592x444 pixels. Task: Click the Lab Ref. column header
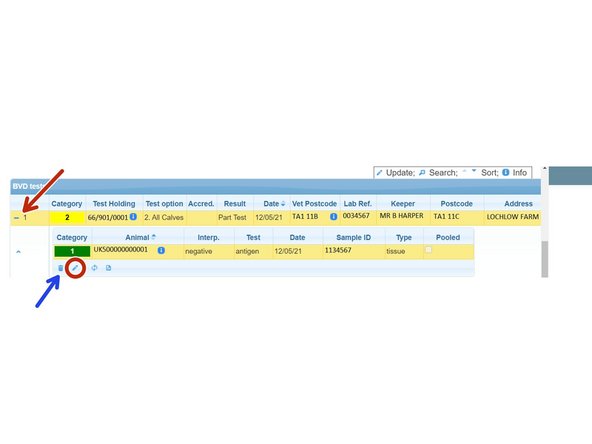pos(358,204)
